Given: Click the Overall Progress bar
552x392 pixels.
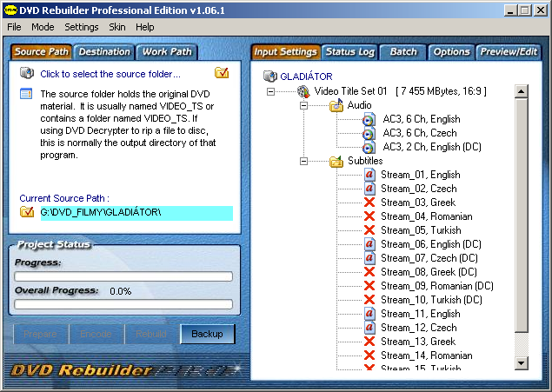Looking at the screenshot, I should click(123, 304).
